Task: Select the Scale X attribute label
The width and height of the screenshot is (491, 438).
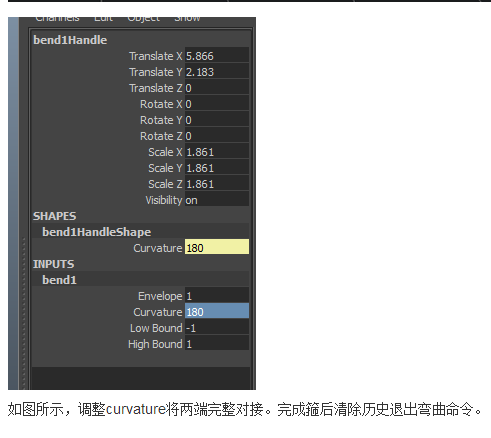Action: point(165,152)
